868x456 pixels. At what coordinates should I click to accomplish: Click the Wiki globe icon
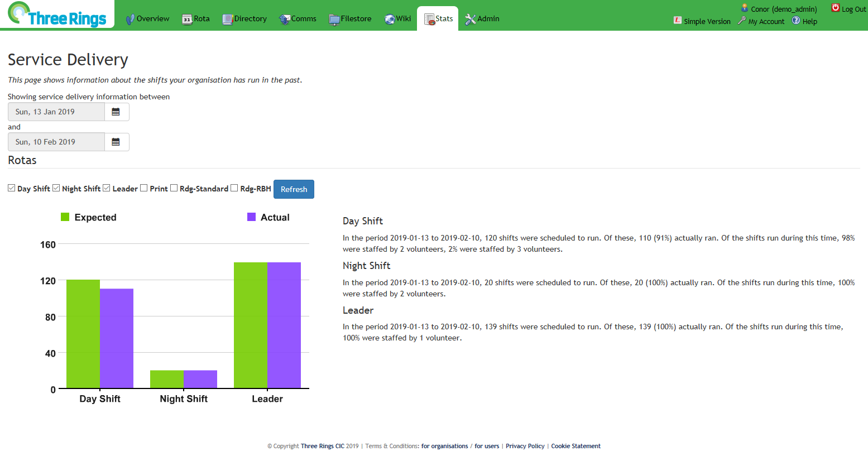390,20
